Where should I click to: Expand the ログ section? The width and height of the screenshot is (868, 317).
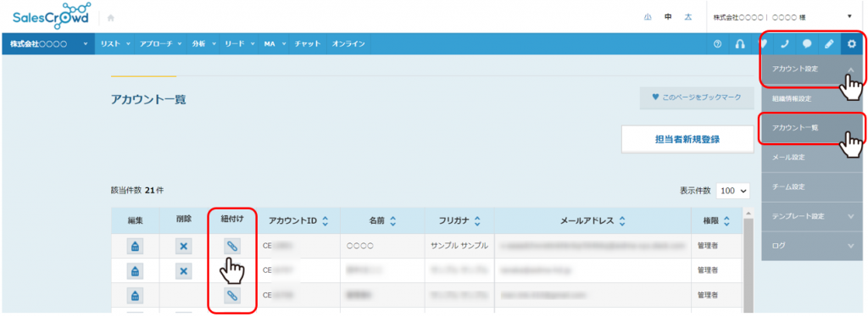pos(811,245)
